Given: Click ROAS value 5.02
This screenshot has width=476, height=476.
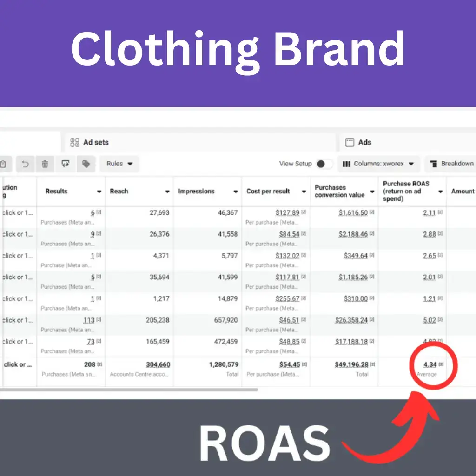Looking at the screenshot, I should point(429,320).
